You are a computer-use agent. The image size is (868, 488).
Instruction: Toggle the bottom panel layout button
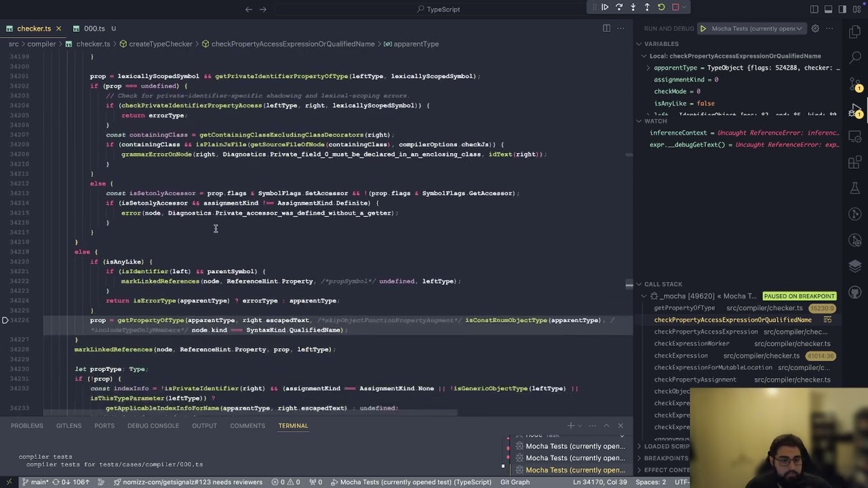click(828, 9)
